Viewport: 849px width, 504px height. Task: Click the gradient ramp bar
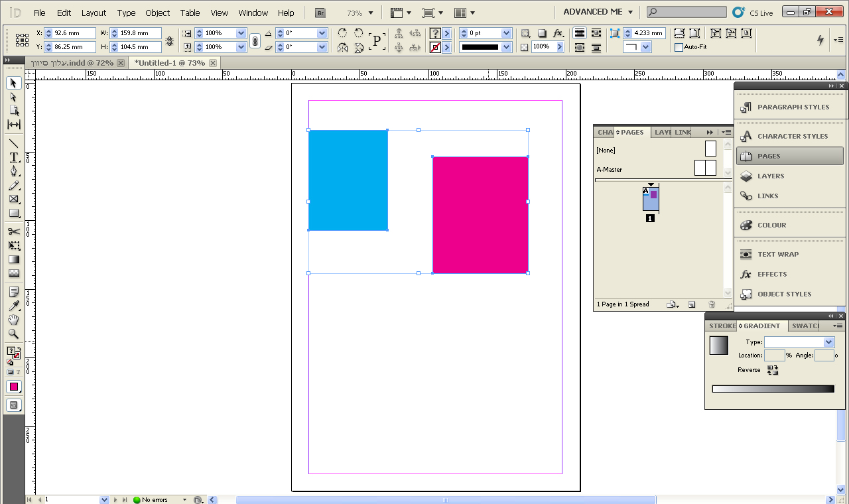[x=773, y=389]
